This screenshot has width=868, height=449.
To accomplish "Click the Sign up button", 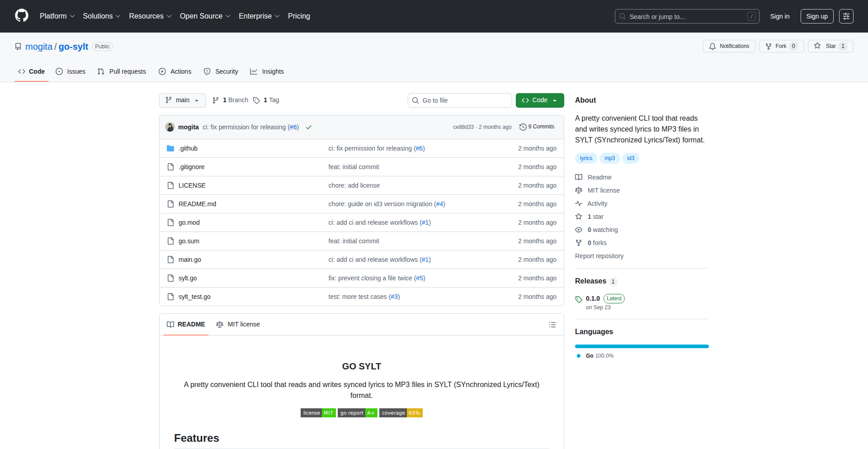I will (816, 16).
